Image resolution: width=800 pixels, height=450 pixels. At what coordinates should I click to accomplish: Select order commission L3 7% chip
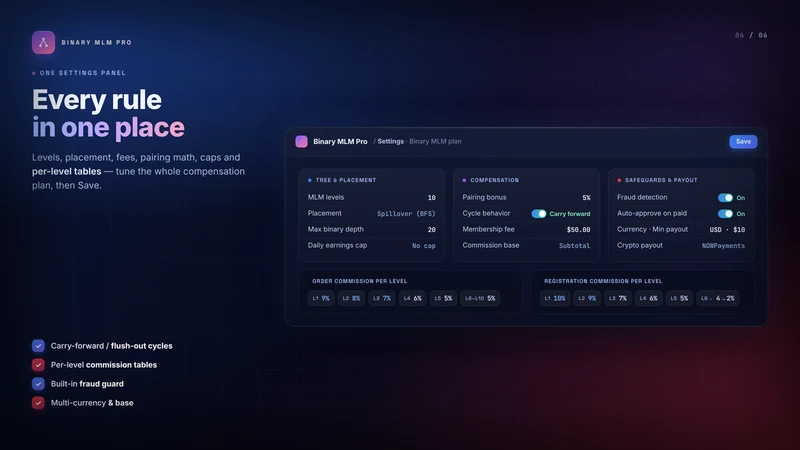(382, 298)
